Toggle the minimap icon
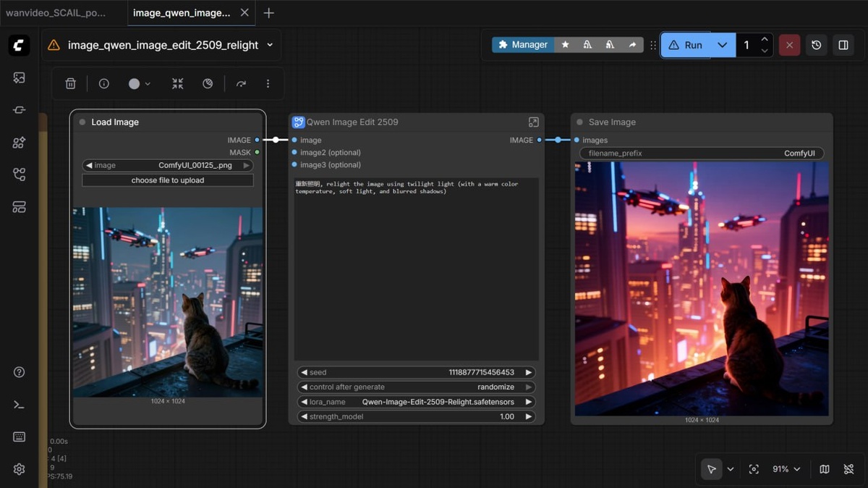The width and height of the screenshot is (868, 488). [825, 469]
